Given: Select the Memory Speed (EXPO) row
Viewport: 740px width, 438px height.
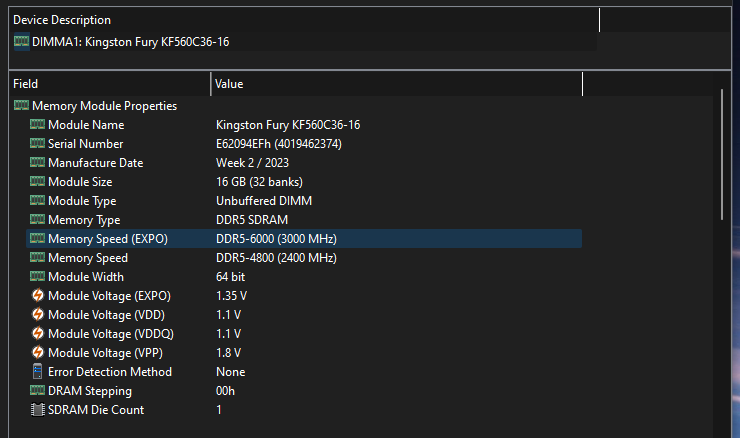Looking at the screenshot, I should coord(108,239).
